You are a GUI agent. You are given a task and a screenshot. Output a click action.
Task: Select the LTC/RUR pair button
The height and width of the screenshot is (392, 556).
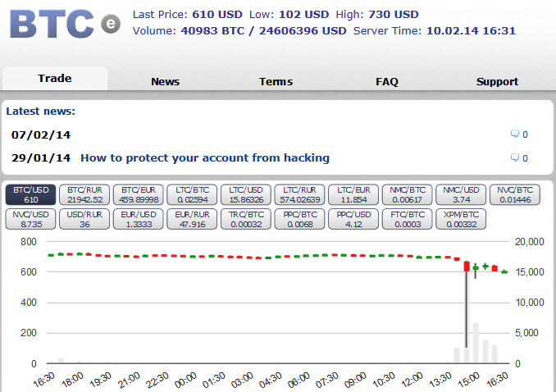pyautogui.click(x=299, y=194)
